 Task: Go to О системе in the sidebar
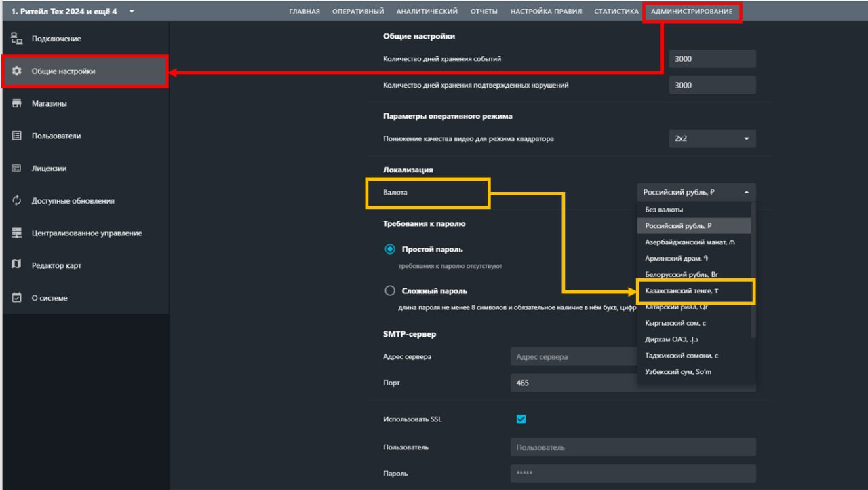pos(85,298)
